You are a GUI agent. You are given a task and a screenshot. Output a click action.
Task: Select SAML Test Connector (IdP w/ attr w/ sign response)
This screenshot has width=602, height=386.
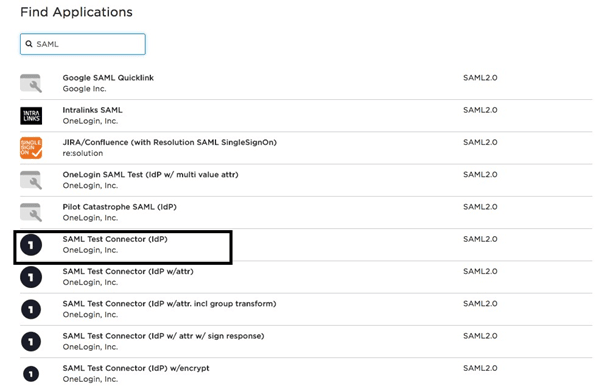click(x=164, y=336)
